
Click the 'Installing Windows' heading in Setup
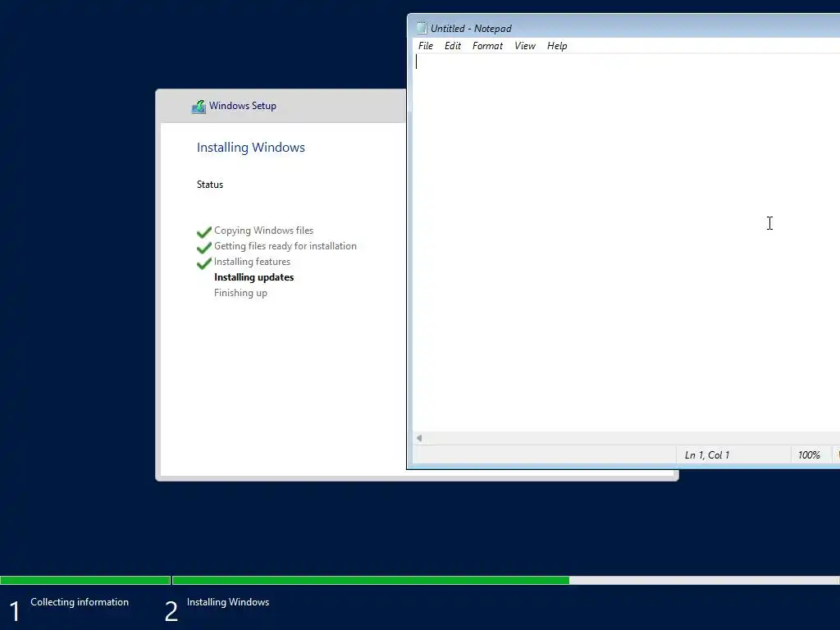coord(251,148)
